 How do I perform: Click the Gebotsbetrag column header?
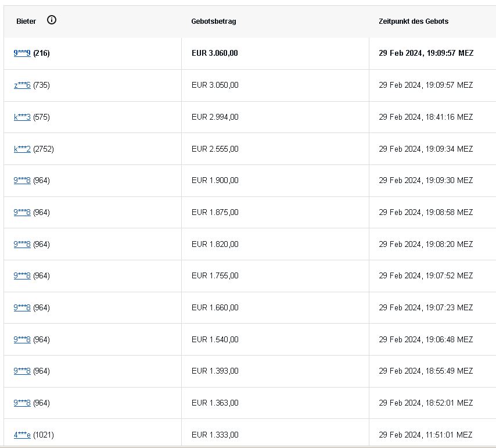point(214,21)
